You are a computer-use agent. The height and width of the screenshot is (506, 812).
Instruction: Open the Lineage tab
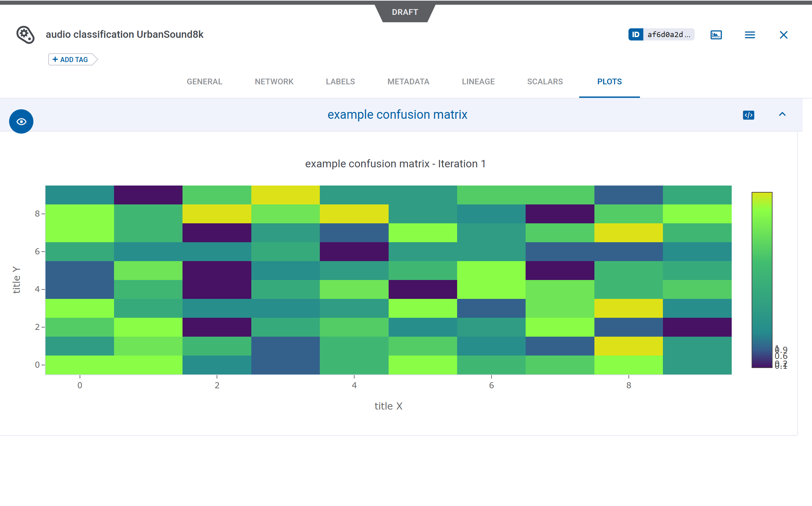478,82
